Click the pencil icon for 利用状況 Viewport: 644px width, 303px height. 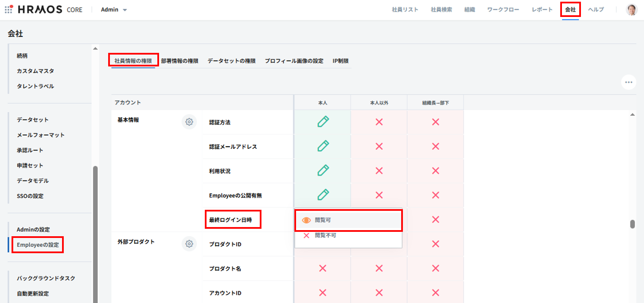click(x=323, y=170)
